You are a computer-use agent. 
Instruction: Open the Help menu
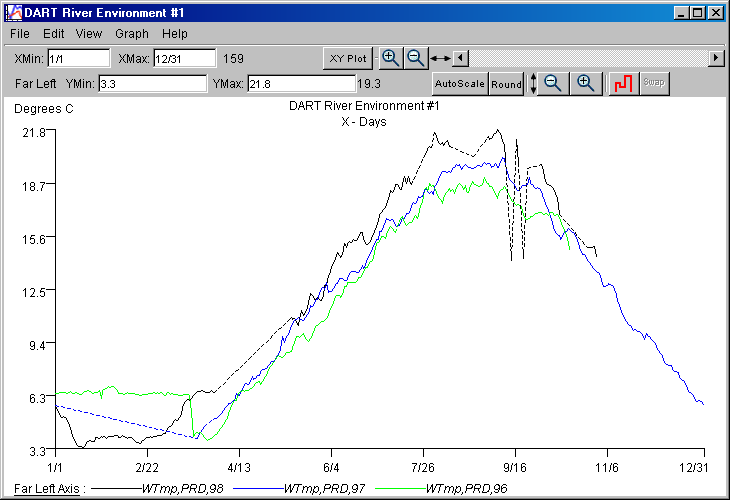coord(175,34)
